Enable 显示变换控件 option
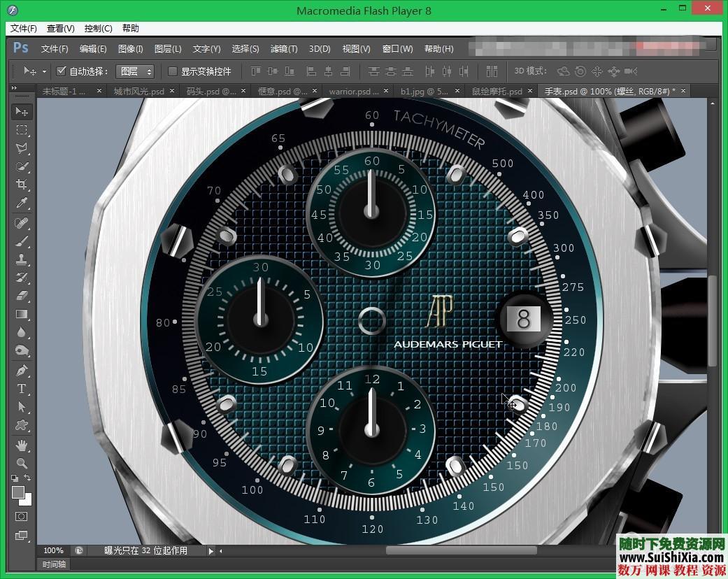The height and width of the screenshot is (579, 728). [172, 71]
